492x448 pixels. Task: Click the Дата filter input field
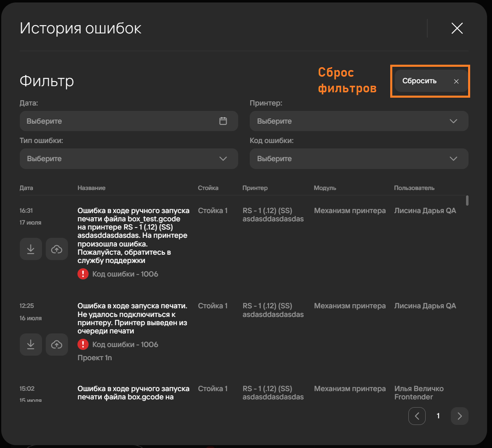pyautogui.click(x=129, y=121)
